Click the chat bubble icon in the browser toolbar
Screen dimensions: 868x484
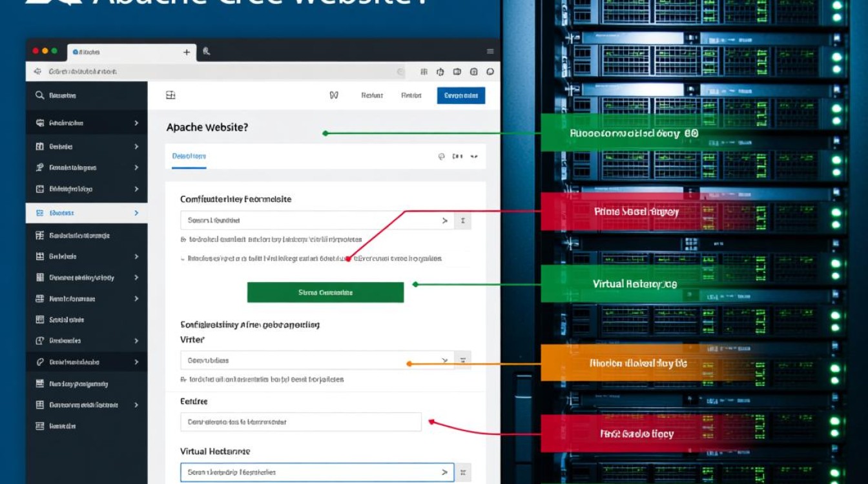click(490, 72)
